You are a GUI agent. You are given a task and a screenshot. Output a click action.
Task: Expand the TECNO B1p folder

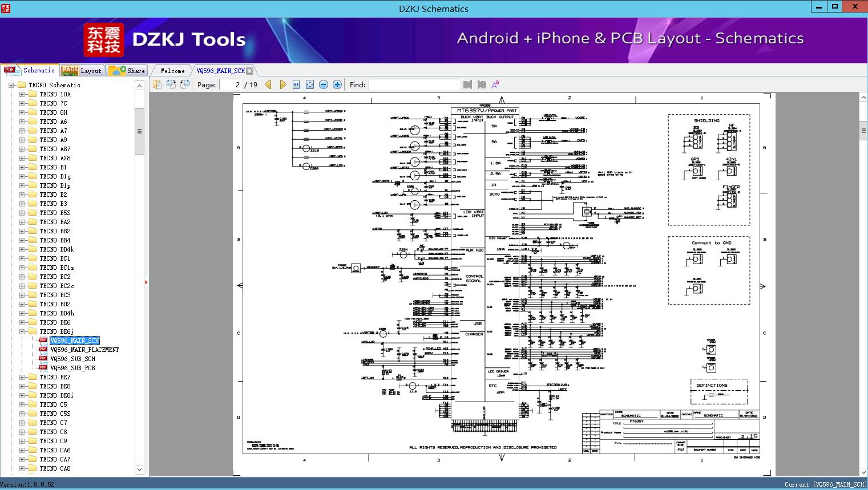(22, 185)
